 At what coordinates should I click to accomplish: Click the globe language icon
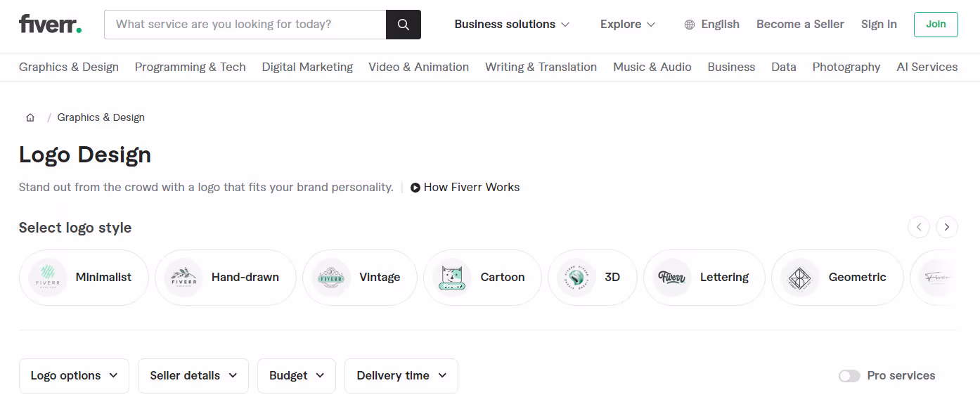(690, 25)
